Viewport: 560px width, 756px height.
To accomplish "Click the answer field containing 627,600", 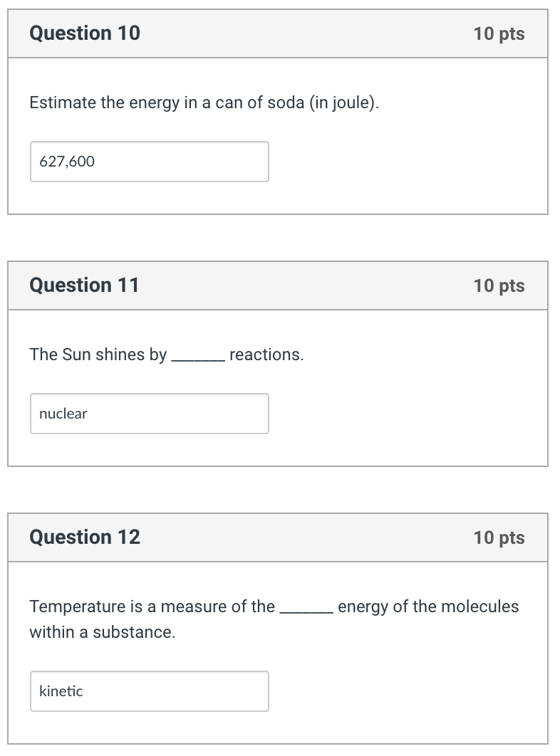I will pos(149,162).
